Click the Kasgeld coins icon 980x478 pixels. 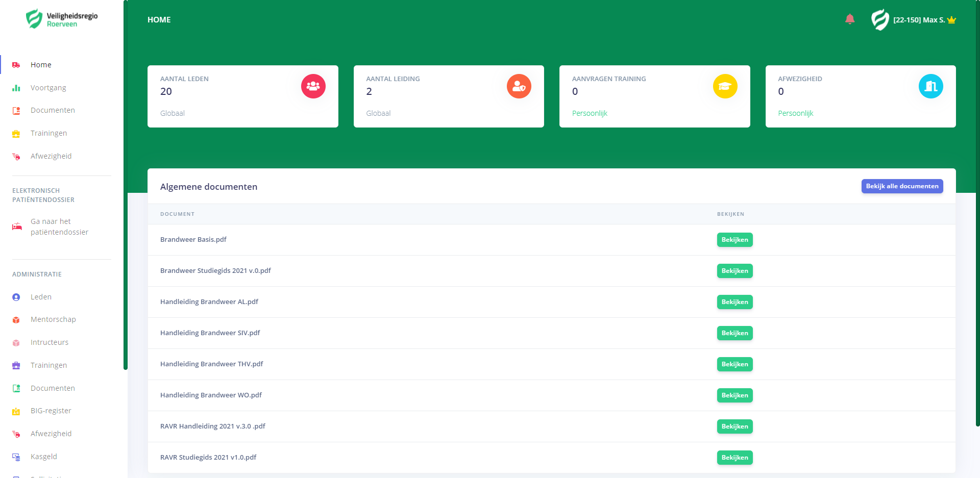[x=16, y=457]
